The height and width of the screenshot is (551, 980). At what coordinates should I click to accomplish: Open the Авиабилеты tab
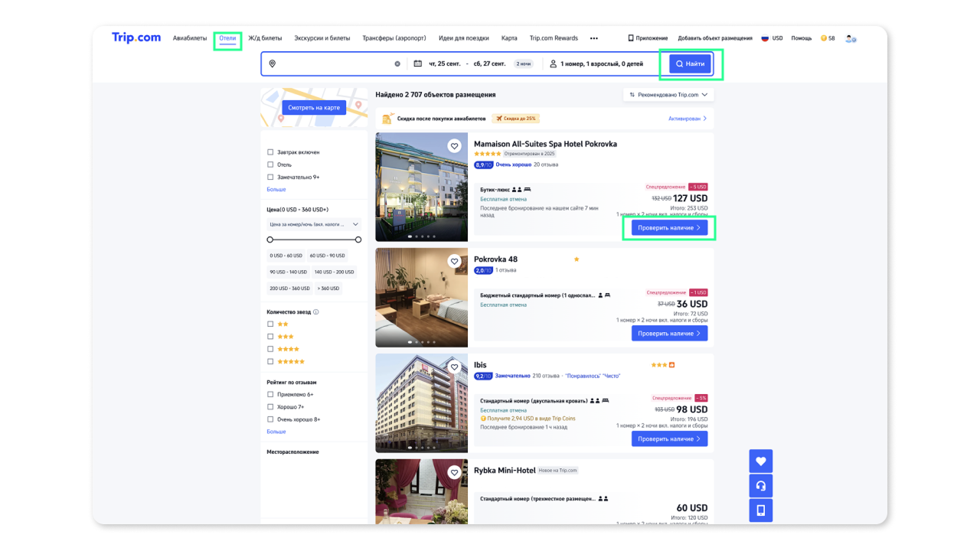click(x=190, y=38)
